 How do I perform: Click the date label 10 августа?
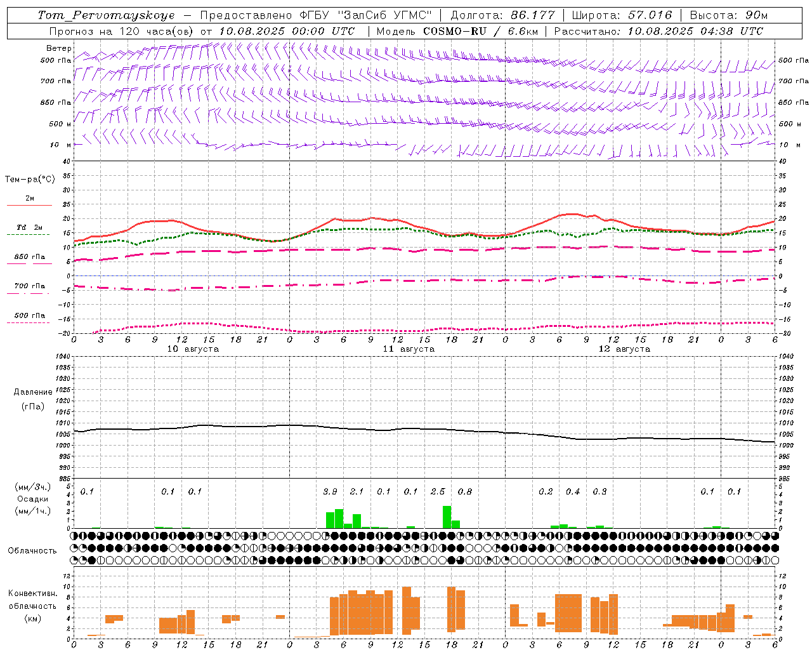pos(193,349)
